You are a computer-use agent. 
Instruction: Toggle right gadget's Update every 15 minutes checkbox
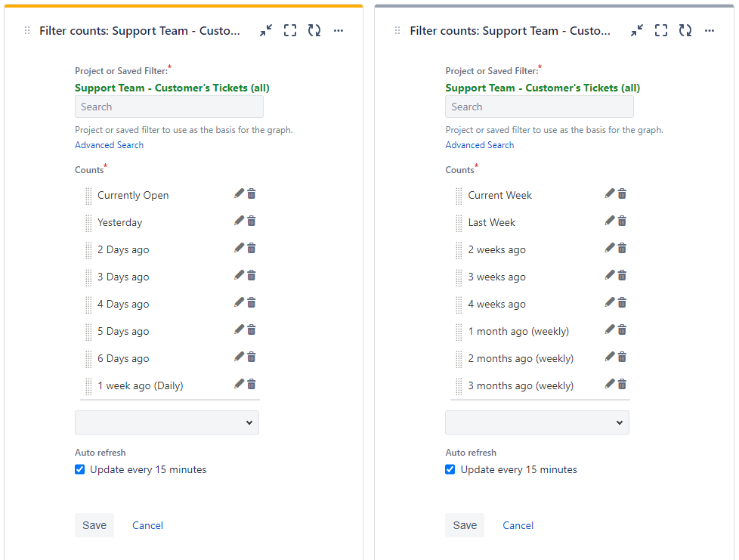coord(450,469)
